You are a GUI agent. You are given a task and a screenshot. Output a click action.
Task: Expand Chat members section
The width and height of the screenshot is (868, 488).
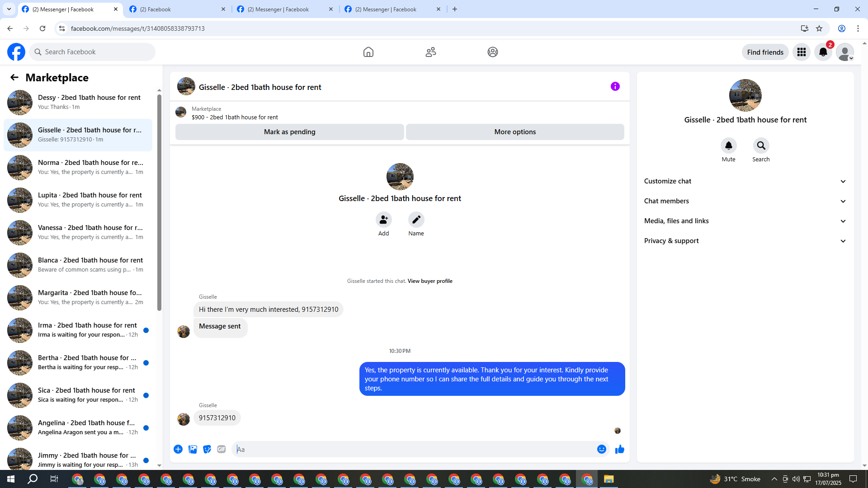pos(745,201)
